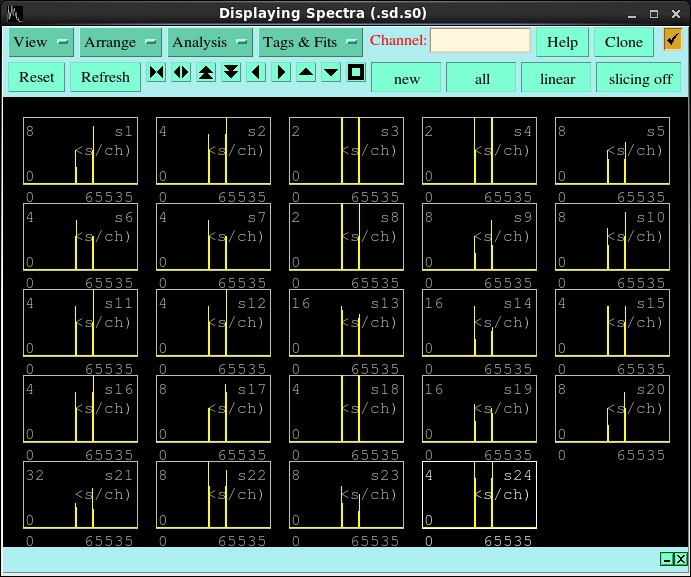Select the s21 spectrum plot

[x=81, y=495]
